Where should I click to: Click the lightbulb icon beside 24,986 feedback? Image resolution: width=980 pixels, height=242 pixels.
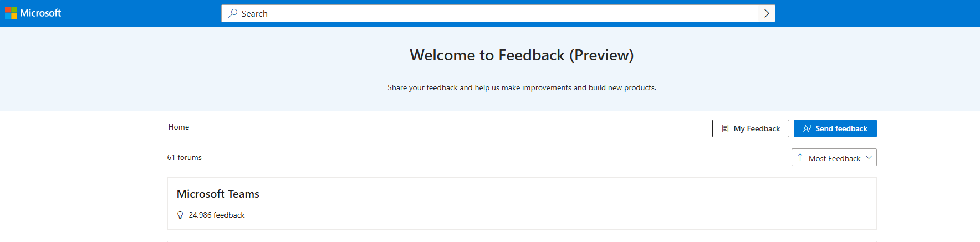180,215
